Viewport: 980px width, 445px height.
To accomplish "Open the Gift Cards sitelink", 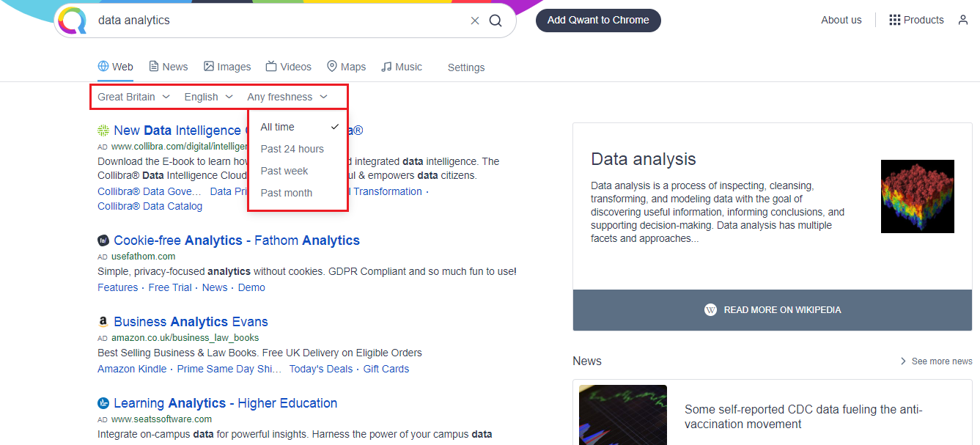I will coord(386,369).
